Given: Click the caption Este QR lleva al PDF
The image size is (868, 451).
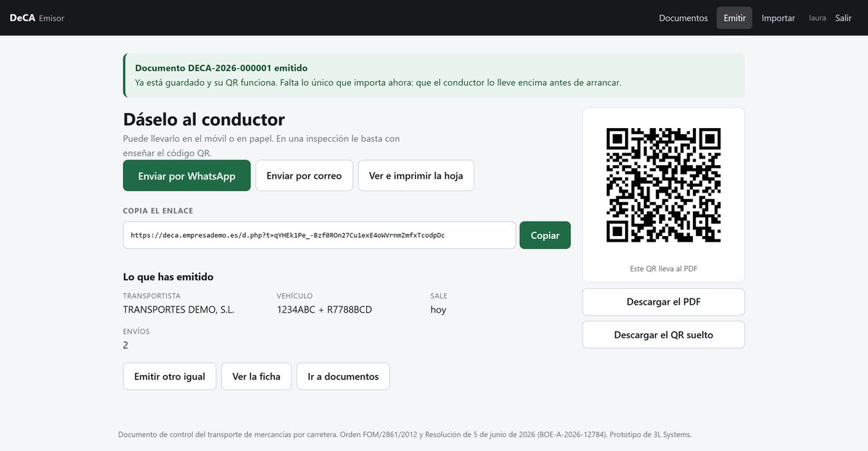Looking at the screenshot, I should [x=663, y=269].
